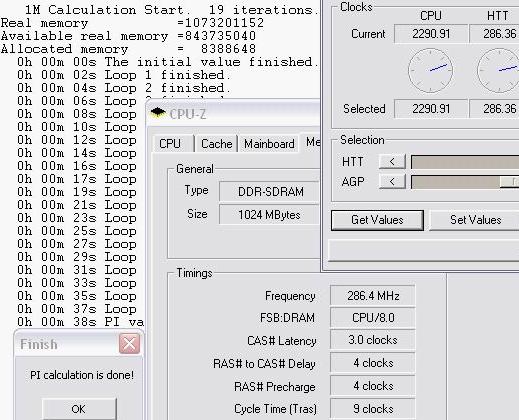Click the CAS# Latency value 3.0 clocks
The width and height of the screenshot is (519, 420).
click(x=373, y=340)
